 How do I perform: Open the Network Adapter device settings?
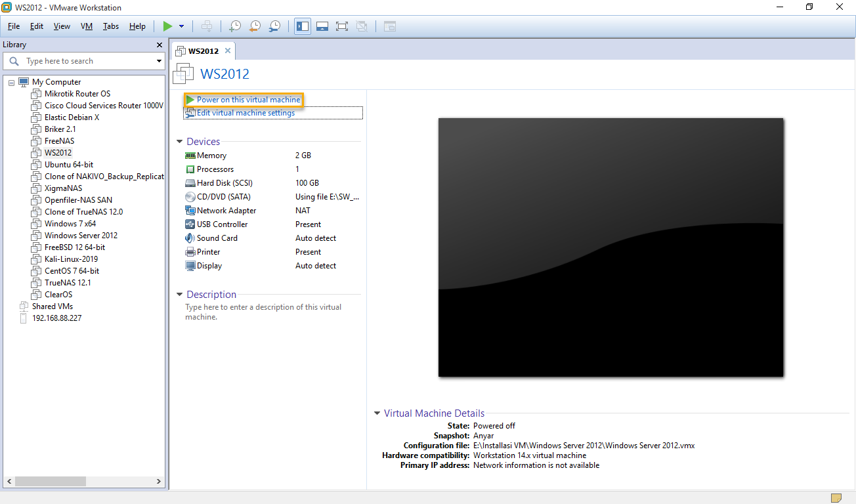(226, 210)
